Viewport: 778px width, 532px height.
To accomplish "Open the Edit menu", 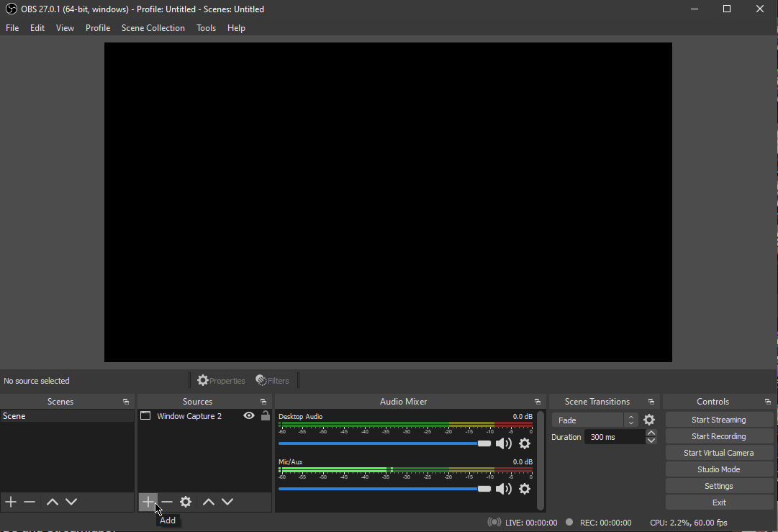I will click(37, 28).
